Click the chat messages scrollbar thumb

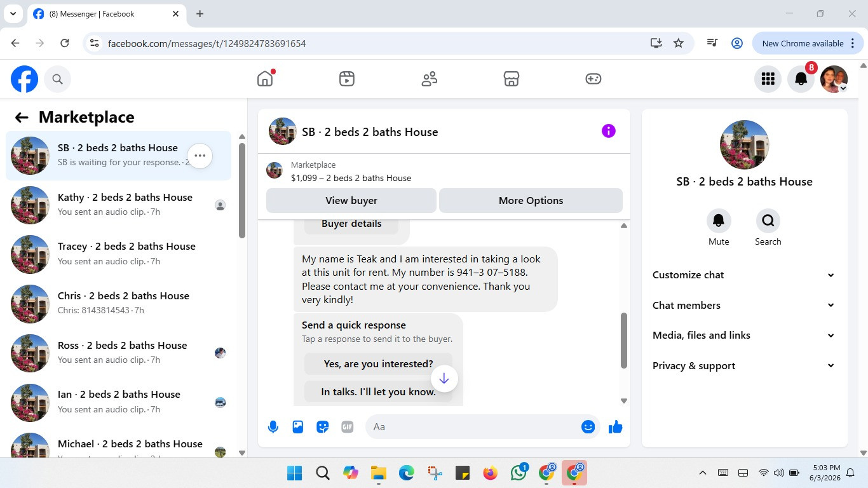point(624,341)
